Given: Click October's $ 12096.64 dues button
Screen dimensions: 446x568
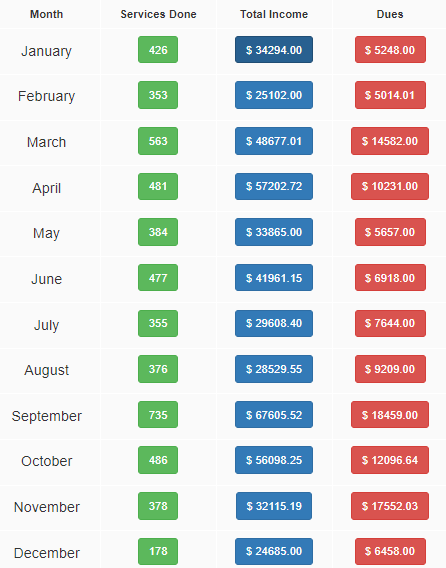Looking at the screenshot, I should pyautogui.click(x=390, y=460).
